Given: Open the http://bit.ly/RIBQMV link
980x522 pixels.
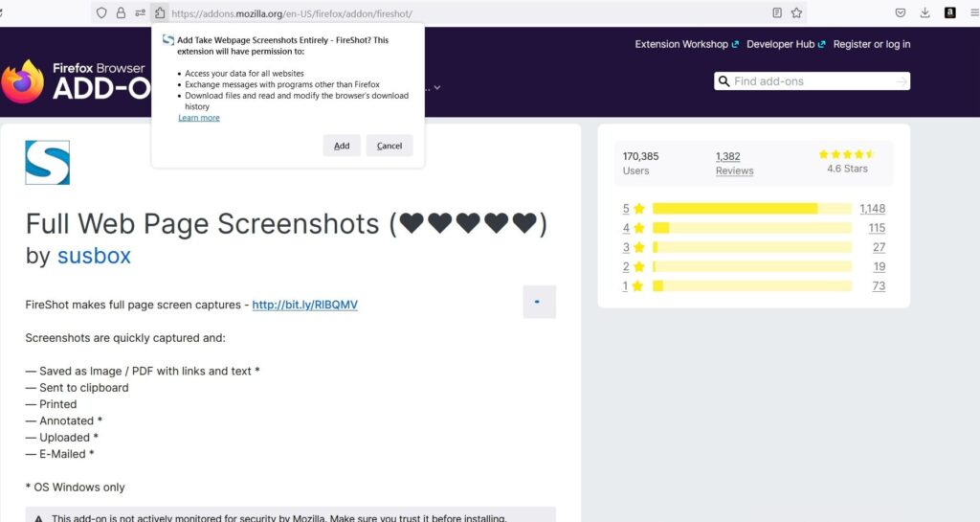Looking at the screenshot, I should point(305,305).
